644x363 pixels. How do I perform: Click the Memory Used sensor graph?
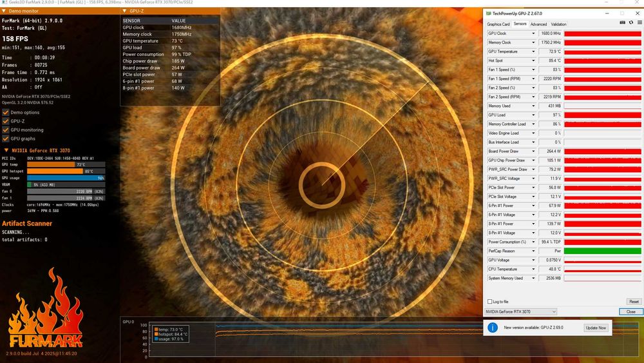[603, 106]
